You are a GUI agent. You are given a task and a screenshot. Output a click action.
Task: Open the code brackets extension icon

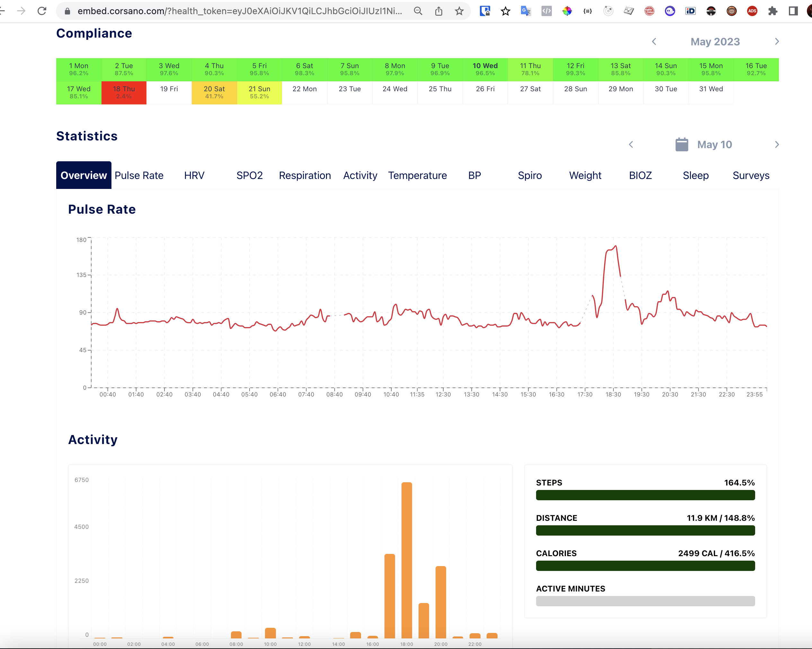(x=546, y=11)
